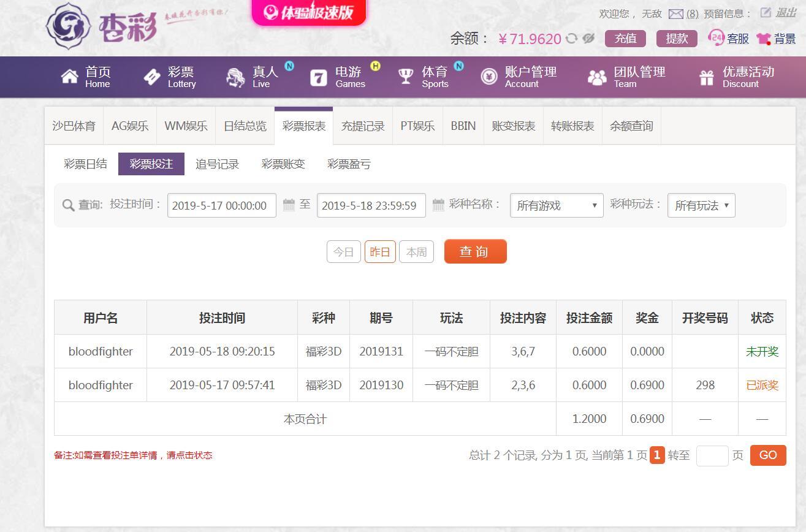Click the Team people icon
The height and width of the screenshot is (532, 806).
[596, 77]
